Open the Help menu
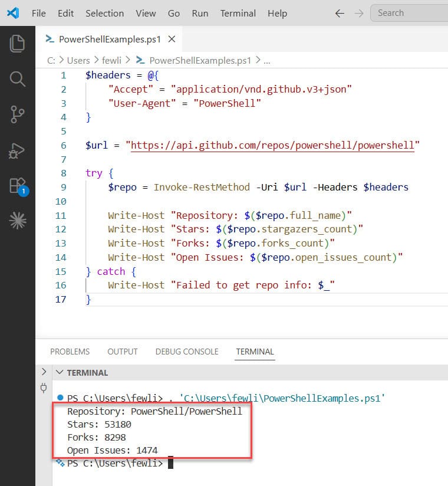The image size is (448, 486). (277, 14)
